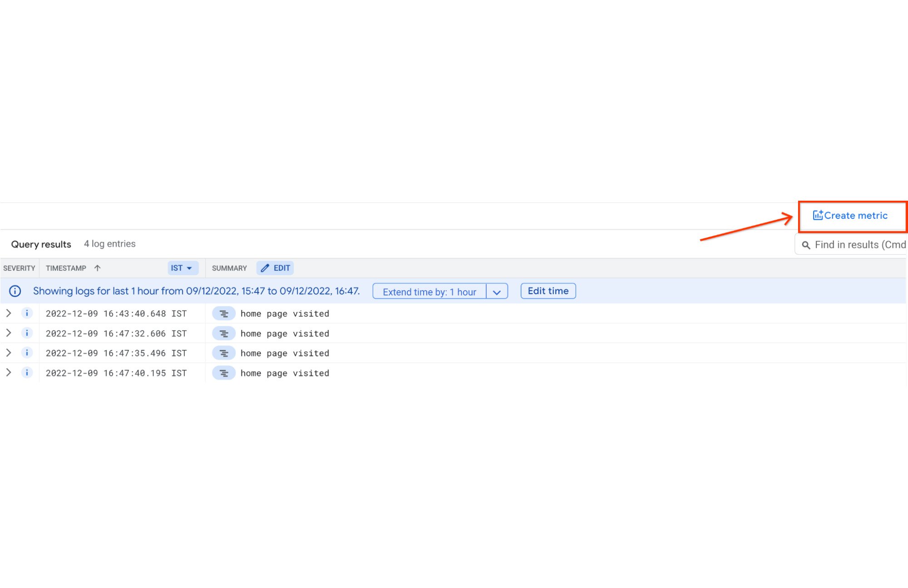
Task: Click the Find in results search field
Action: click(852, 245)
